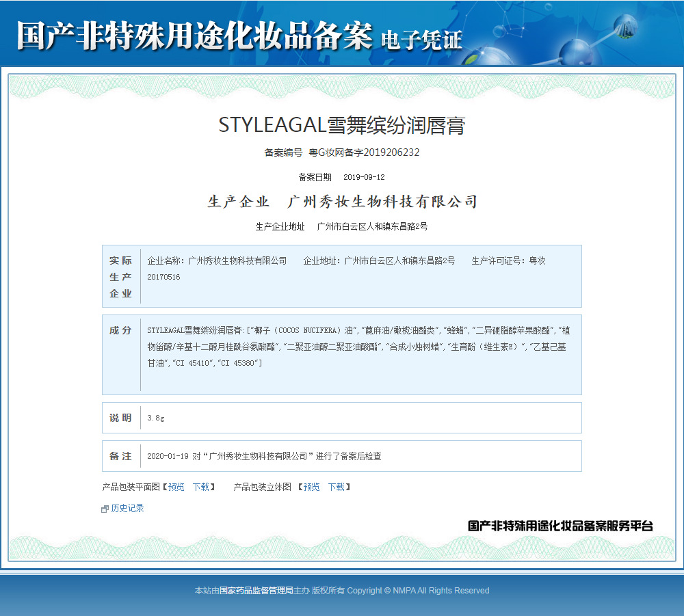Click the filing number 粤G妆网备字2019206232
The height and width of the screenshot is (616, 684).
pyautogui.click(x=364, y=152)
